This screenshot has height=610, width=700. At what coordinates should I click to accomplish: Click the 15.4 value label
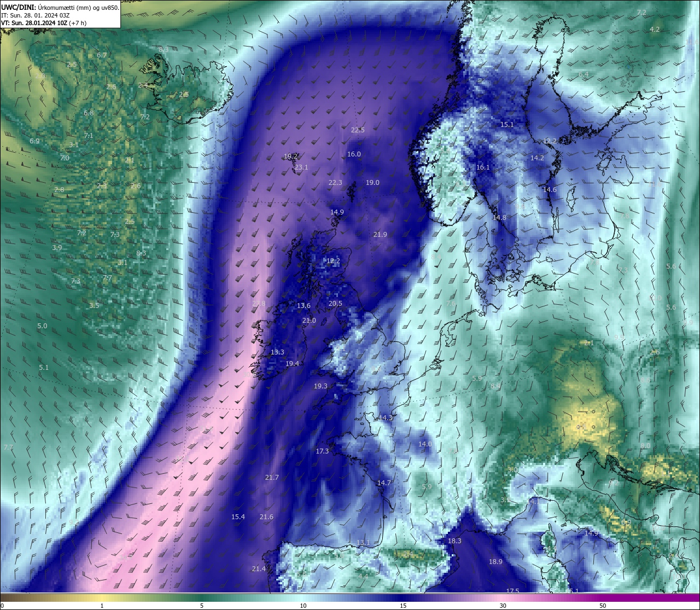point(238,517)
